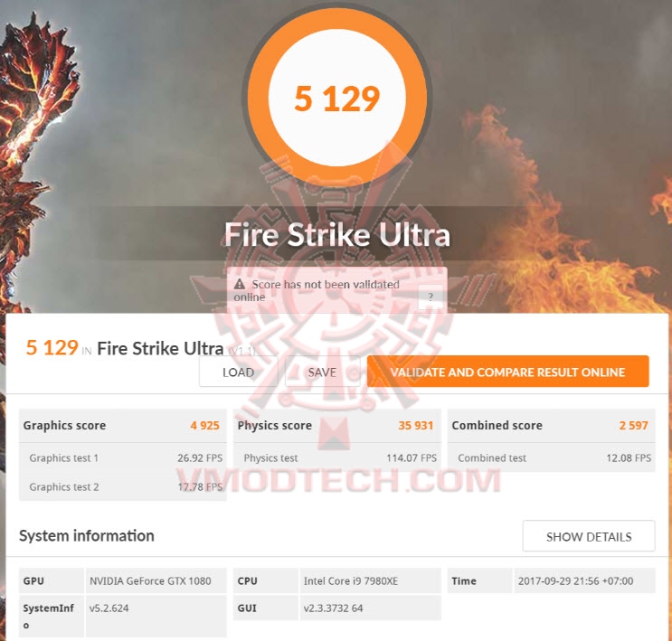Click the warning triangle icon
This screenshot has width=672, height=641.
click(x=240, y=284)
